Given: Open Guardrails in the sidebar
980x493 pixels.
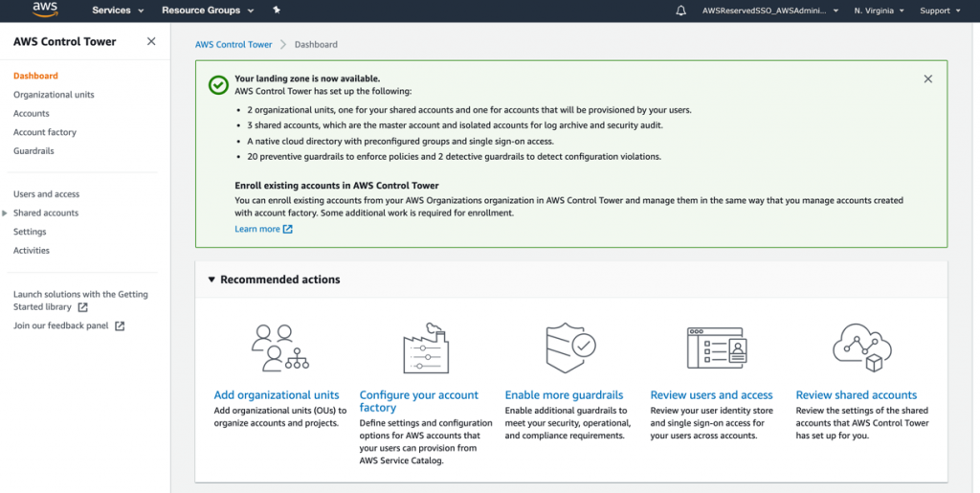Looking at the screenshot, I should pyautogui.click(x=33, y=150).
